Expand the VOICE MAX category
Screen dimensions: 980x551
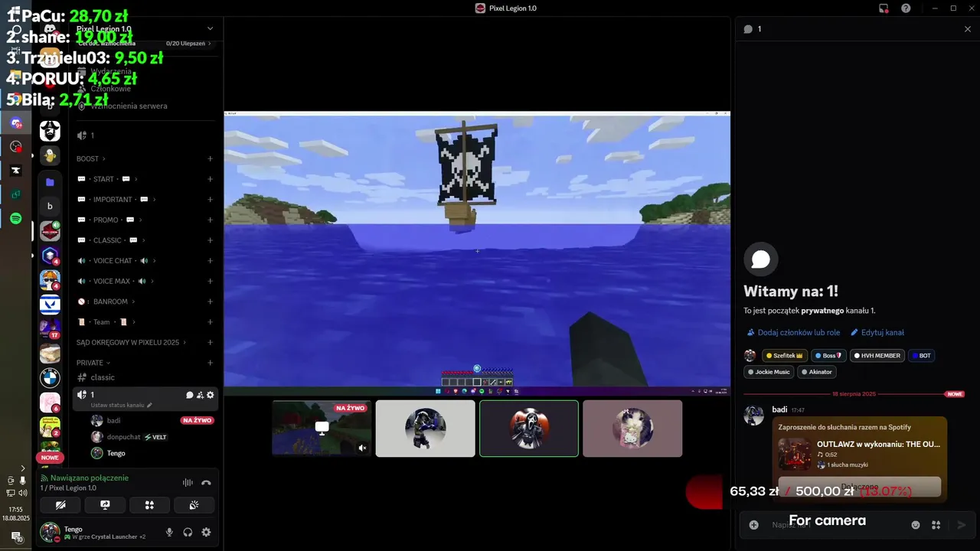(115, 282)
